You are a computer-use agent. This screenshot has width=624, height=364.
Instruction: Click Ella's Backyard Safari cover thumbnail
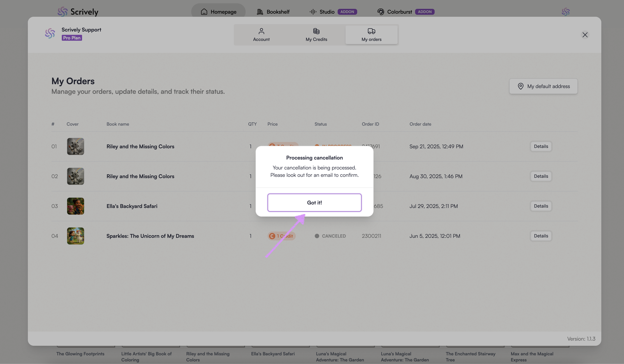[76, 206]
